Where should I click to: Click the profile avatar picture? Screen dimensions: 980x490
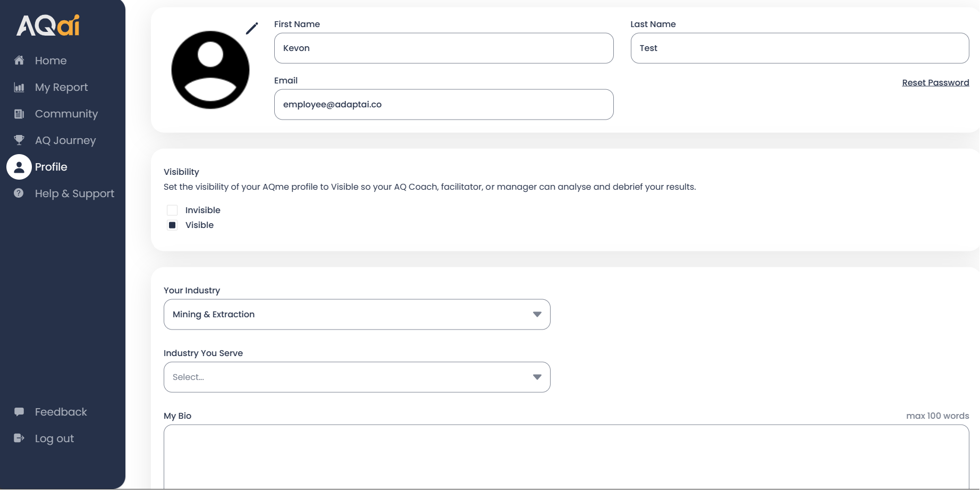(x=210, y=70)
